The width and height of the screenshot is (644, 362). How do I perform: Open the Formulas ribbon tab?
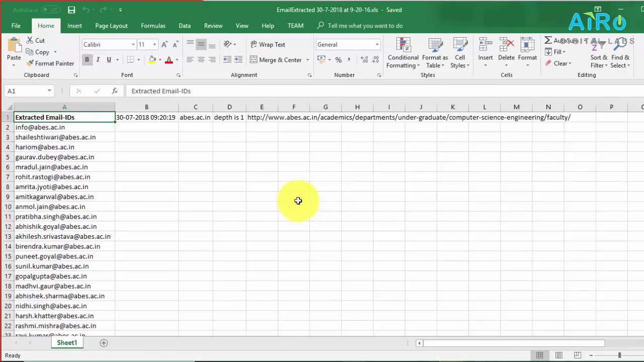tap(153, 26)
